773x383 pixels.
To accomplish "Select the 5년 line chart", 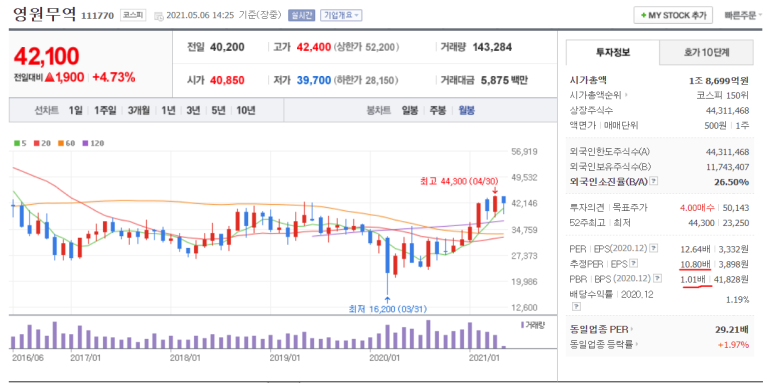I will tap(218, 110).
